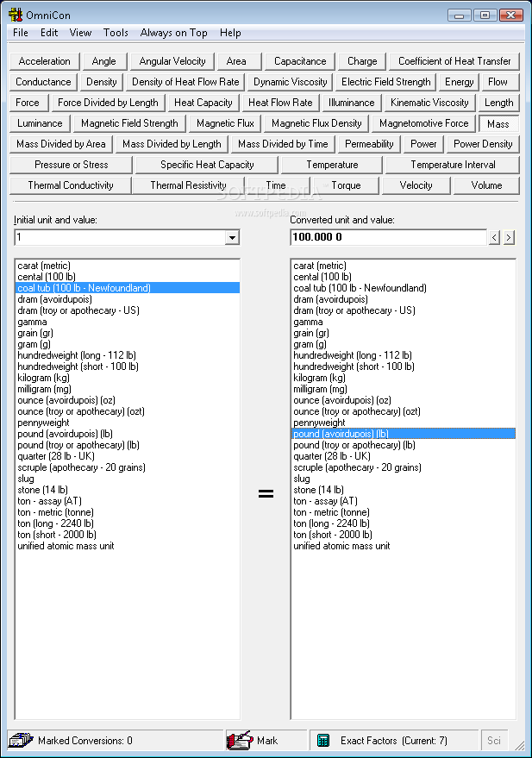532x758 pixels.
Task: Click the OmniCon title bar icon
Action: click(x=16, y=15)
